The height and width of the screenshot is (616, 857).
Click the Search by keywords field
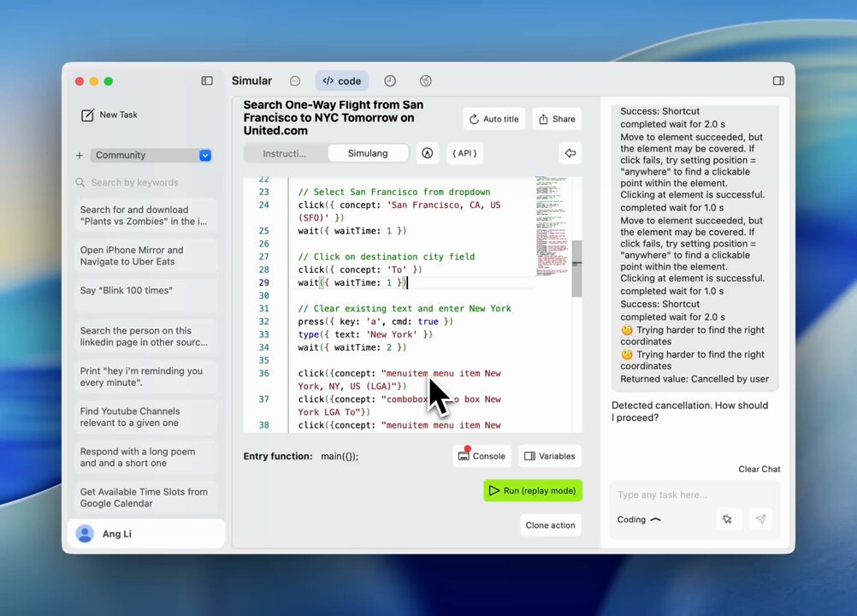145,182
